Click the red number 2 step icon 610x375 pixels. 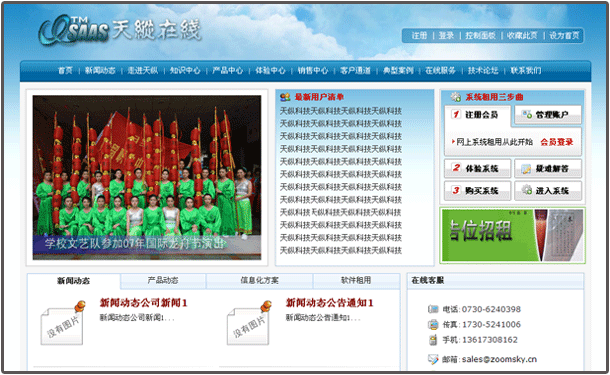[x=456, y=168]
